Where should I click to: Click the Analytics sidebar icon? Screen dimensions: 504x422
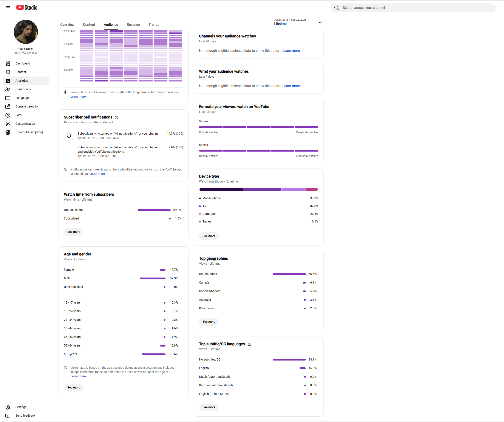tap(8, 81)
